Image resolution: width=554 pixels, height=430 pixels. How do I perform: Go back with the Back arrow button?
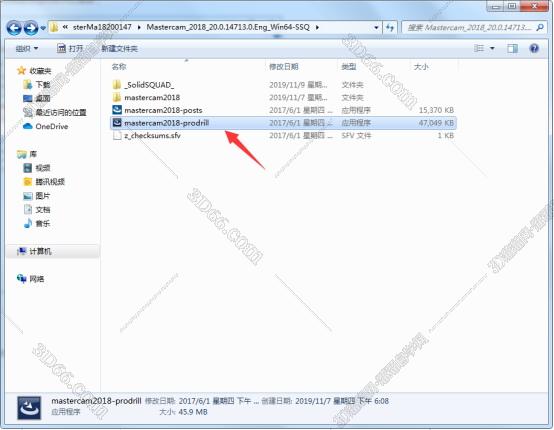pos(14,28)
